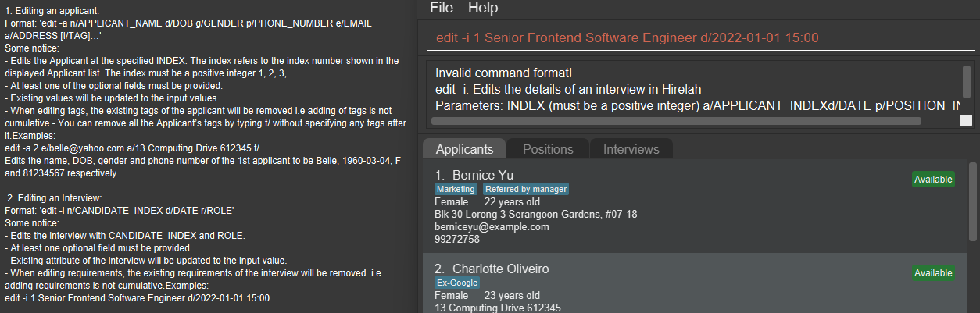The image size is (980, 313).
Task: Click Bernice Yu's Available status badge
Action: (934, 180)
